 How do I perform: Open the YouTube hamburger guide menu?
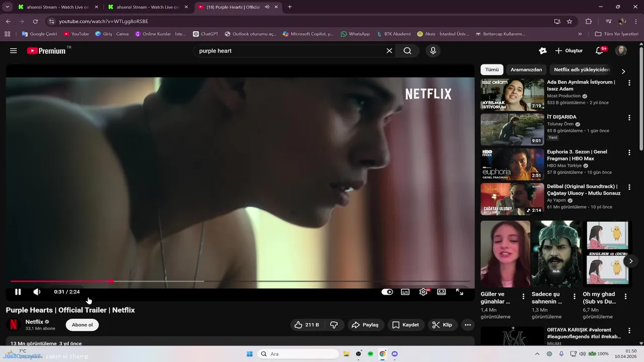coord(14,51)
